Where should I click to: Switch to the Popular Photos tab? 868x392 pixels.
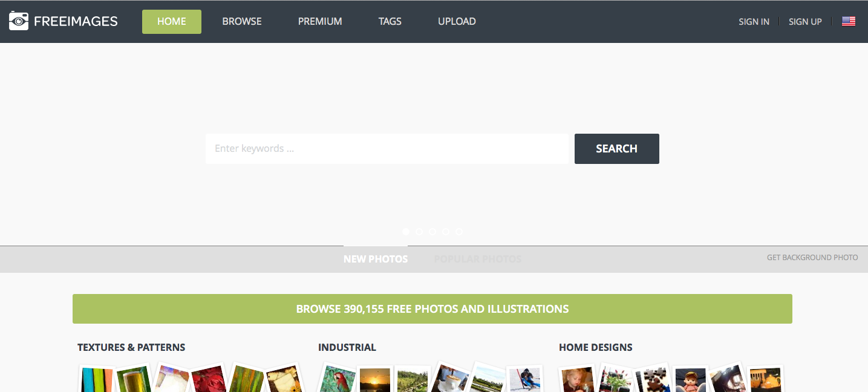[x=477, y=259]
